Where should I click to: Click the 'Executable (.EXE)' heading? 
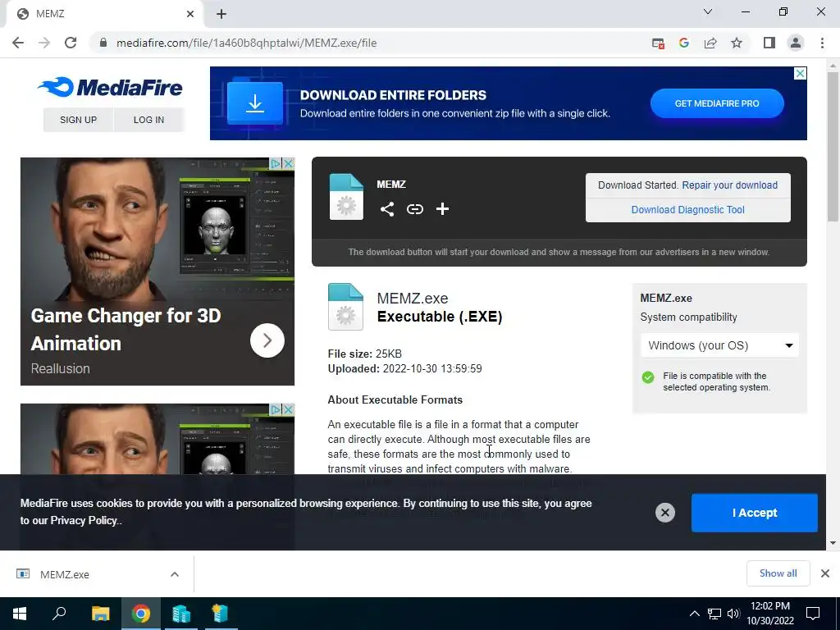coord(440,317)
